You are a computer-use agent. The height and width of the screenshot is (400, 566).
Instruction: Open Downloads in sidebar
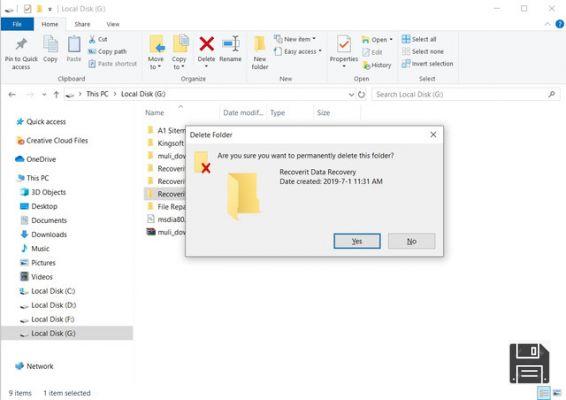pyautogui.click(x=44, y=235)
